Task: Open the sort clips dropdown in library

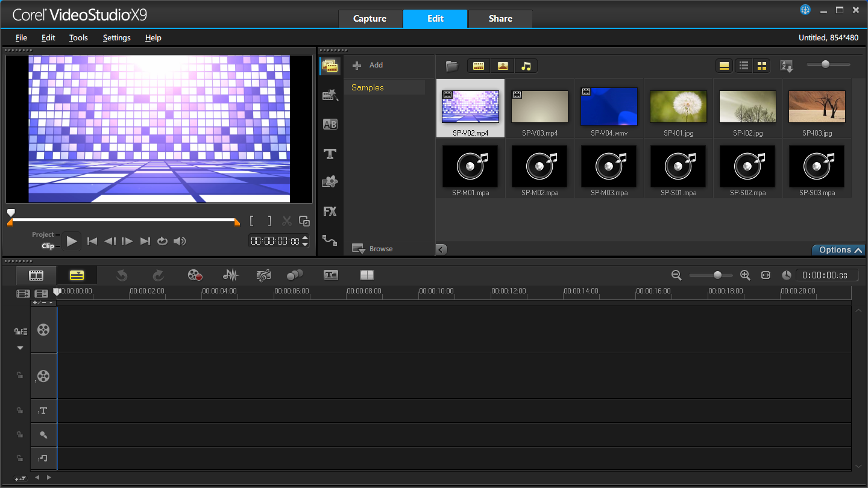Action: 786,66
